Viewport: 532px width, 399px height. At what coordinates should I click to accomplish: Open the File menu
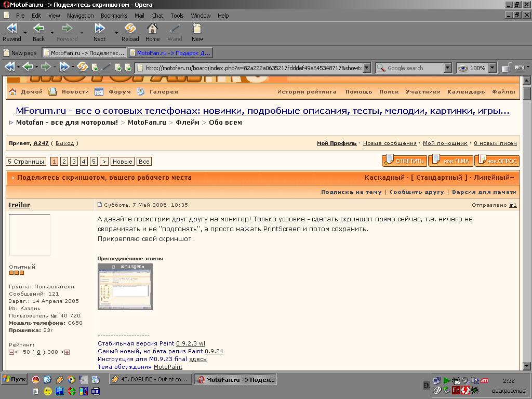click(x=20, y=16)
